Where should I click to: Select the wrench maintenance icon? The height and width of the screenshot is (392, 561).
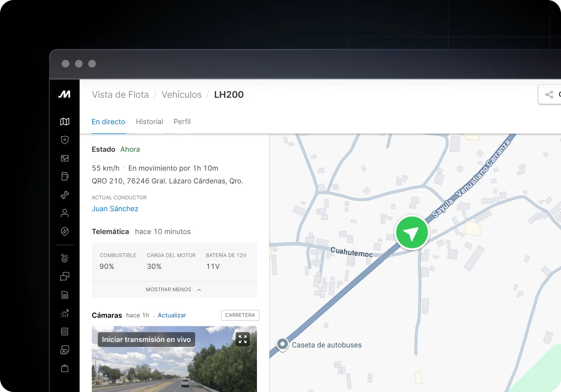(65, 195)
